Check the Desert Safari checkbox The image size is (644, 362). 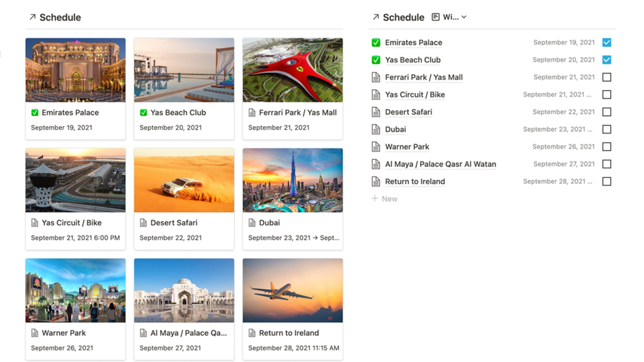pyautogui.click(x=606, y=112)
